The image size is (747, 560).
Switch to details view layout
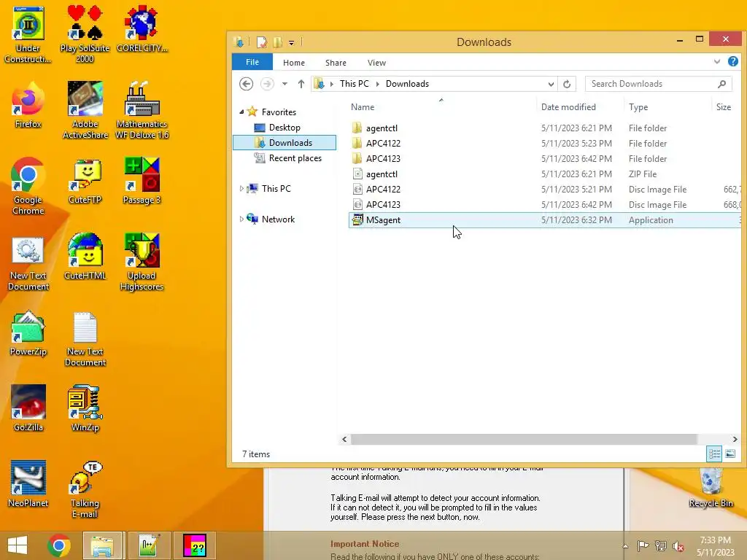coord(714,454)
